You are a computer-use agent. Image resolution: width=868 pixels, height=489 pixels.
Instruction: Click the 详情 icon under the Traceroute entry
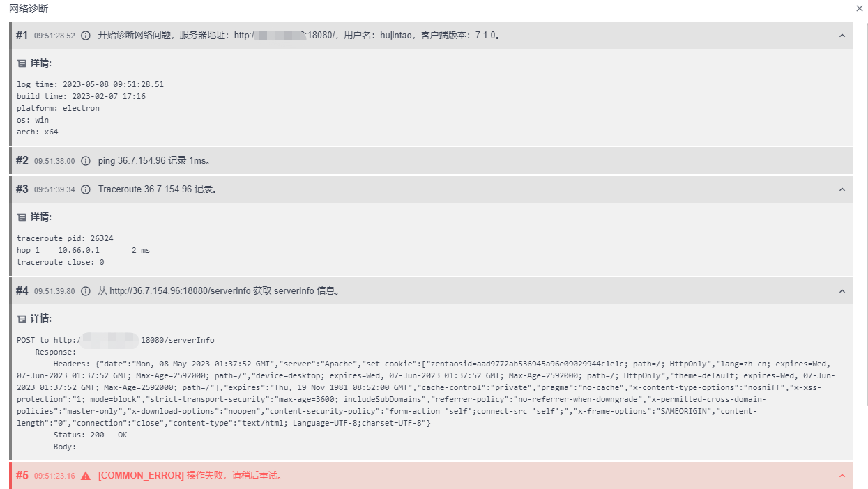coord(22,217)
